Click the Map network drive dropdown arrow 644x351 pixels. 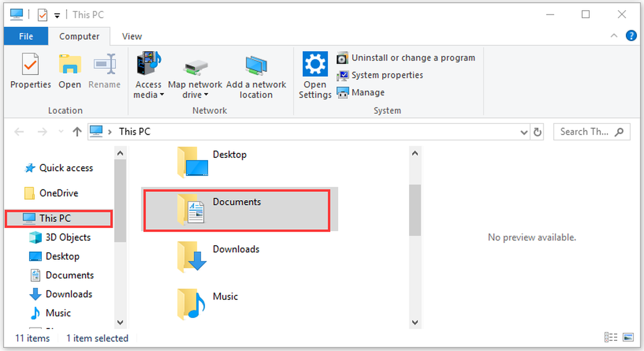point(207,96)
